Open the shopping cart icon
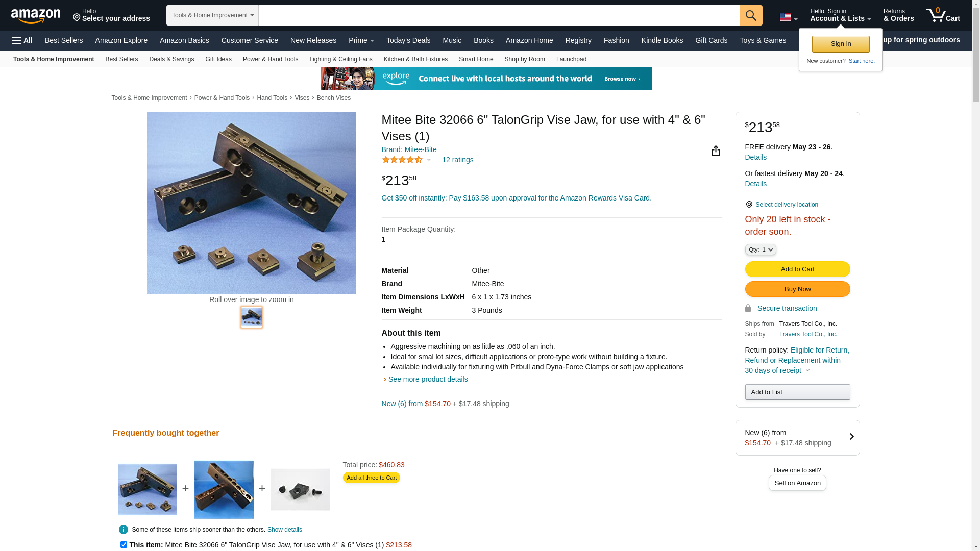The height and width of the screenshot is (551, 980). coord(943,15)
